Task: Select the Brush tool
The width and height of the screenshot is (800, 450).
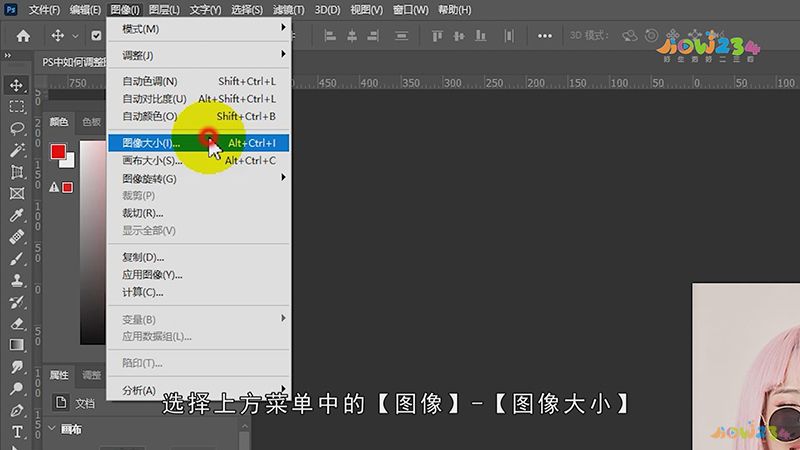Action: point(16,259)
